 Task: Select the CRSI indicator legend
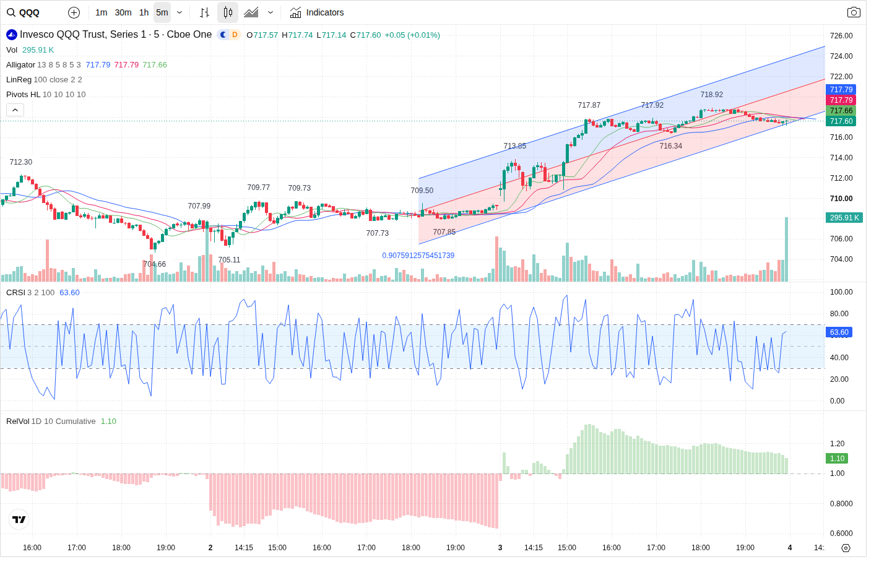point(15,293)
